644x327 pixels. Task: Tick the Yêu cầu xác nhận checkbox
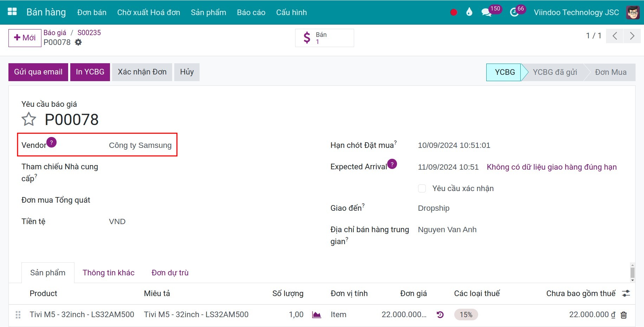point(422,189)
